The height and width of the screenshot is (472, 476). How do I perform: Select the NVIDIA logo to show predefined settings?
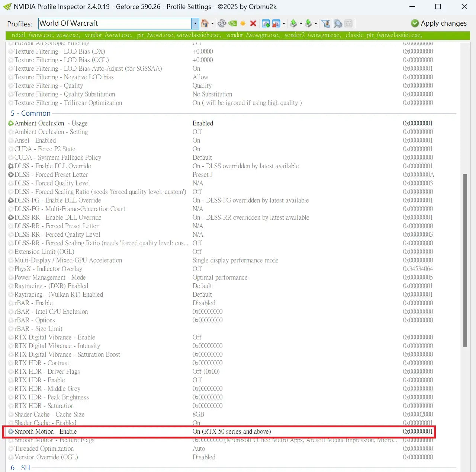232,23
